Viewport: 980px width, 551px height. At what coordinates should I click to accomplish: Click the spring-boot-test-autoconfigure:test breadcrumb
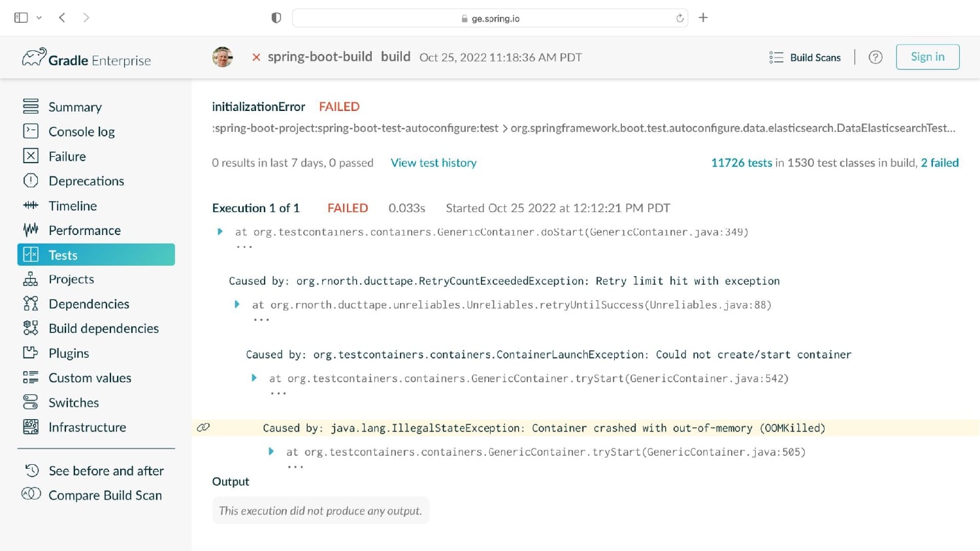355,128
